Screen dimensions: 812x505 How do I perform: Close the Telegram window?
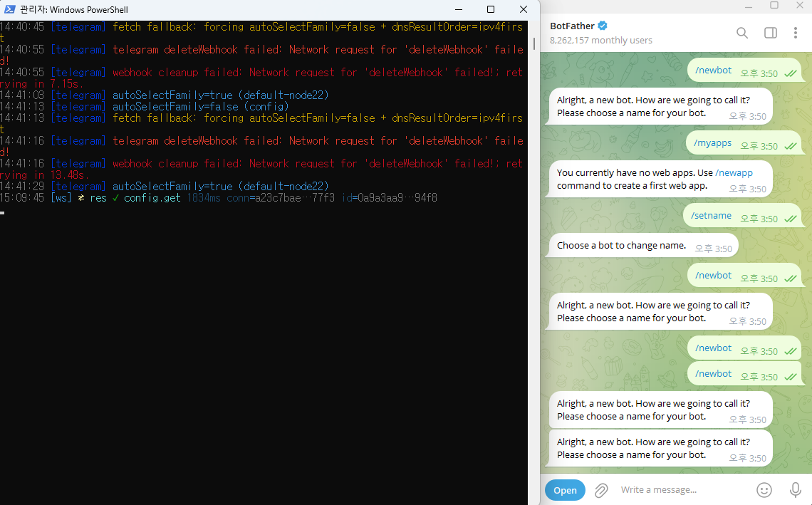800,5
